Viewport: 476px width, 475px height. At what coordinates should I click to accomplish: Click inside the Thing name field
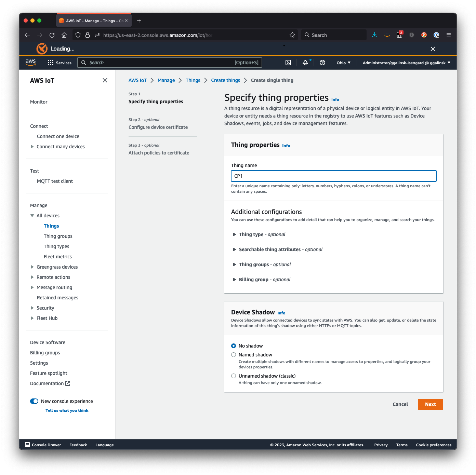[x=333, y=176]
